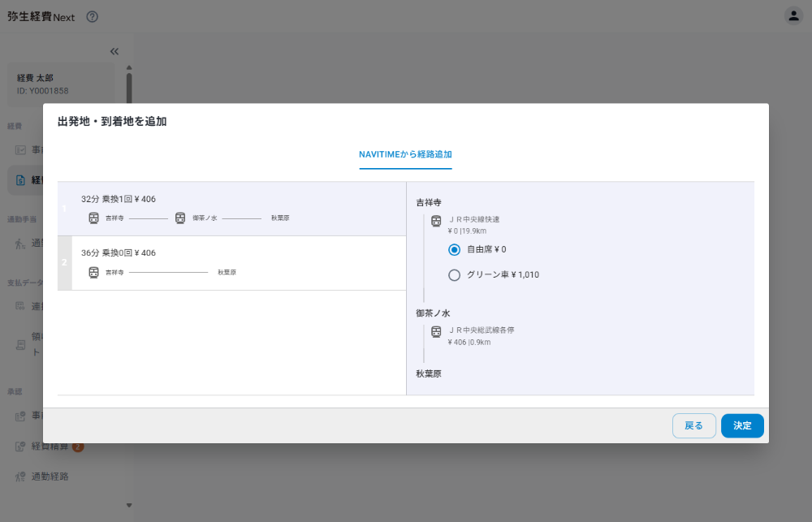Collapse the sidebar with the double chevron
Viewport: 812px width, 522px height.
114,50
